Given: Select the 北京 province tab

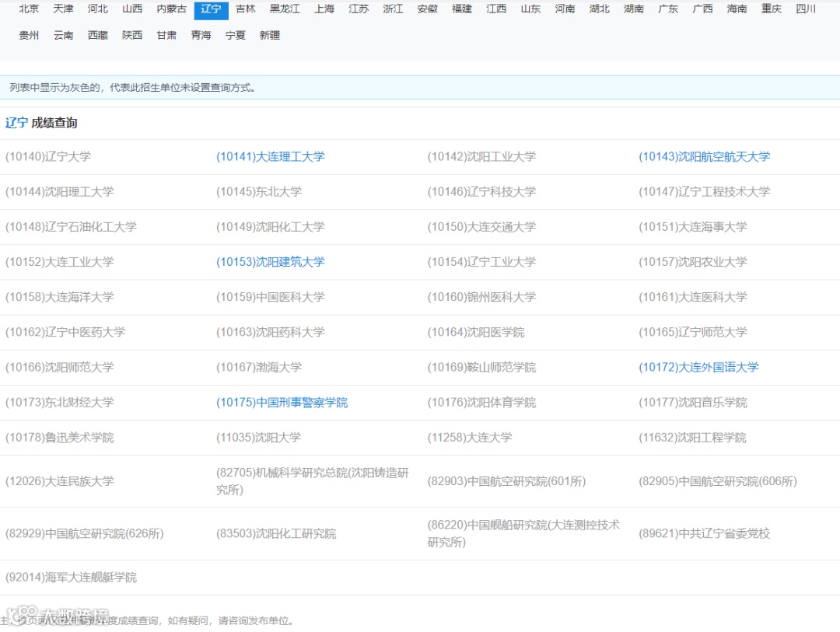Looking at the screenshot, I should pyautogui.click(x=29, y=9).
